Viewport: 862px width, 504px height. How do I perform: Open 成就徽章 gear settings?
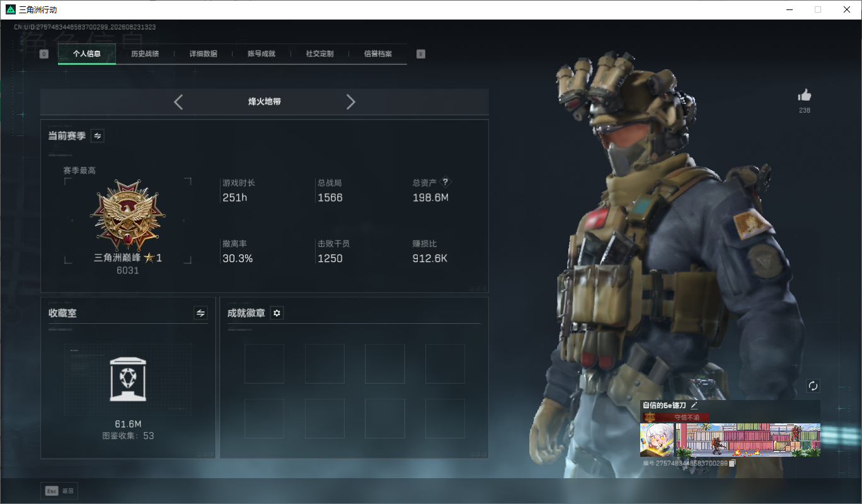(x=277, y=313)
